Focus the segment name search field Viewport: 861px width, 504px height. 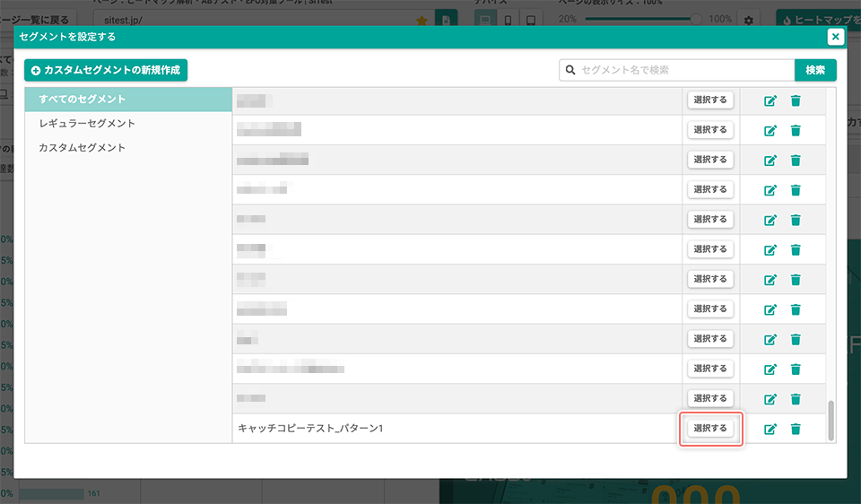pyautogui.click(x=677, y=70)
